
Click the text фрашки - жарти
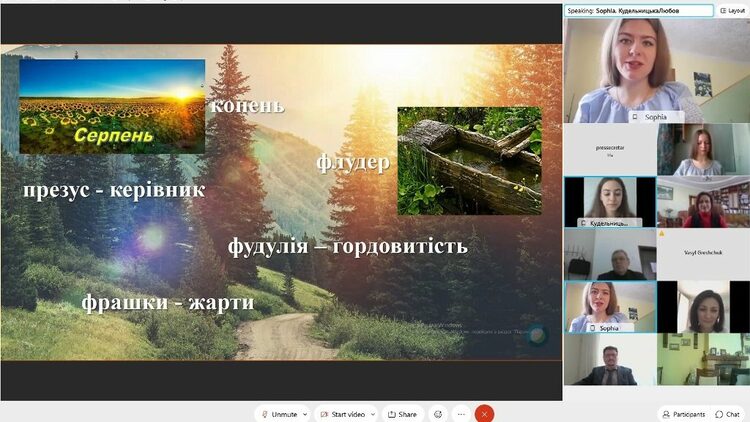[167, 302]
